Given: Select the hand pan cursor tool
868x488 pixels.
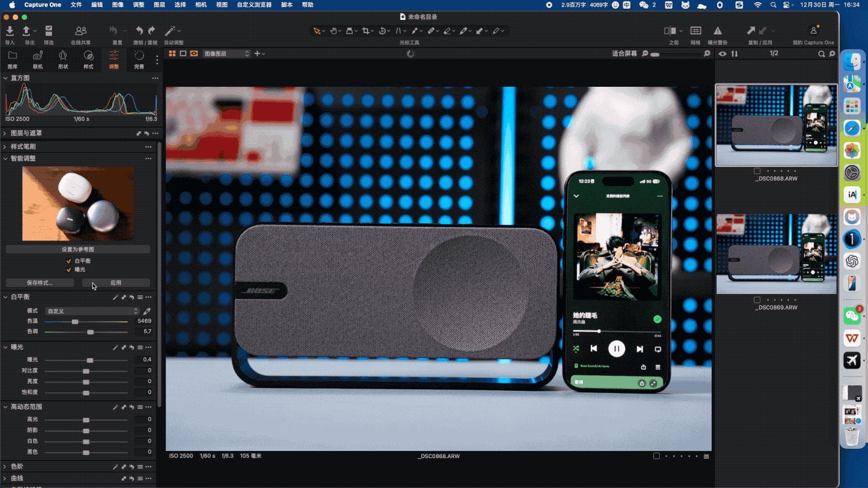Looking at the screenshot, I should (333, 31).
